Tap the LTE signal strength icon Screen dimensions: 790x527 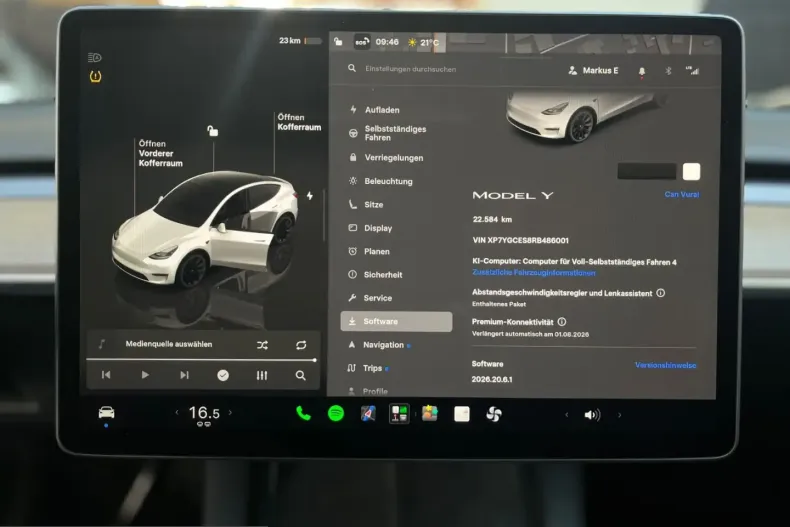693,71
